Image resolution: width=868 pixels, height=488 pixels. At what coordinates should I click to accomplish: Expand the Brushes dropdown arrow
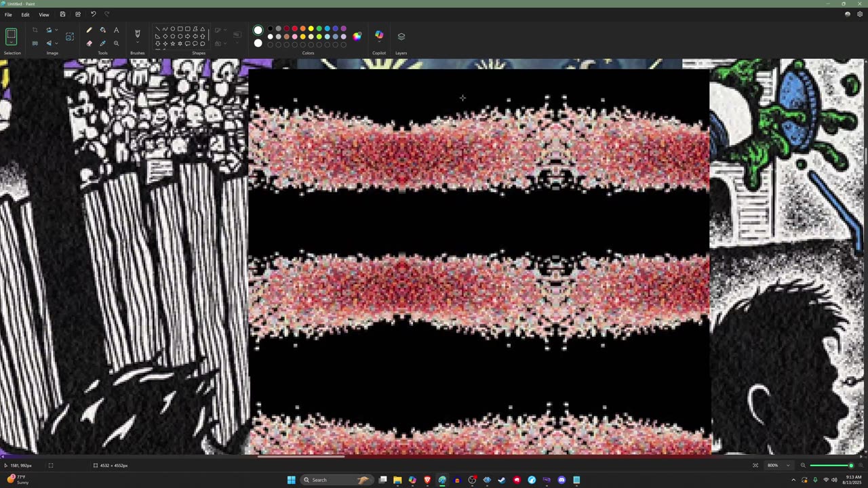tap(137, 43)
